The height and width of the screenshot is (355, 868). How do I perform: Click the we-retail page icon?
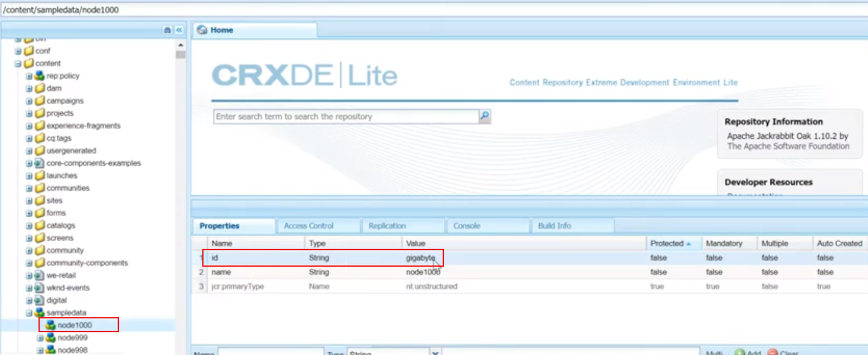coord(40,275)
